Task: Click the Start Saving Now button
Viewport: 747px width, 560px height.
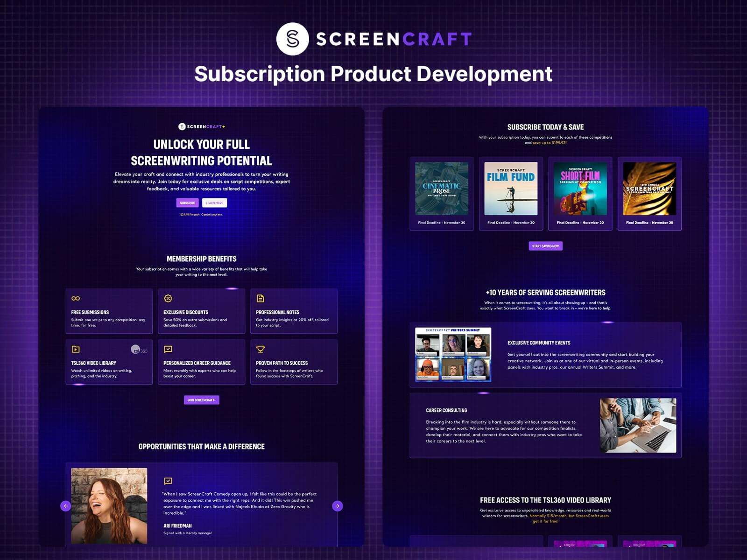Action: pyautogui.click(x=545, y=246)
